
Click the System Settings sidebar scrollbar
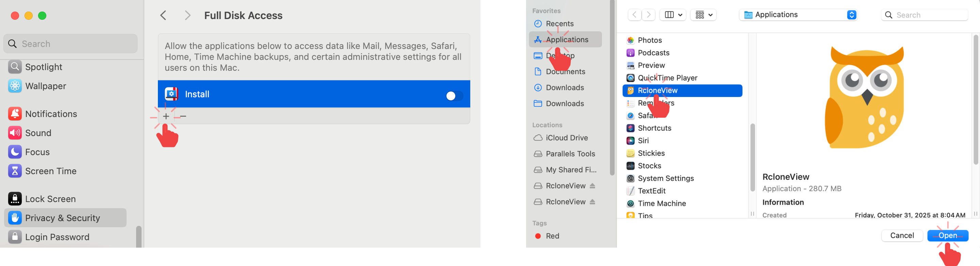click(x=139, y=237)
